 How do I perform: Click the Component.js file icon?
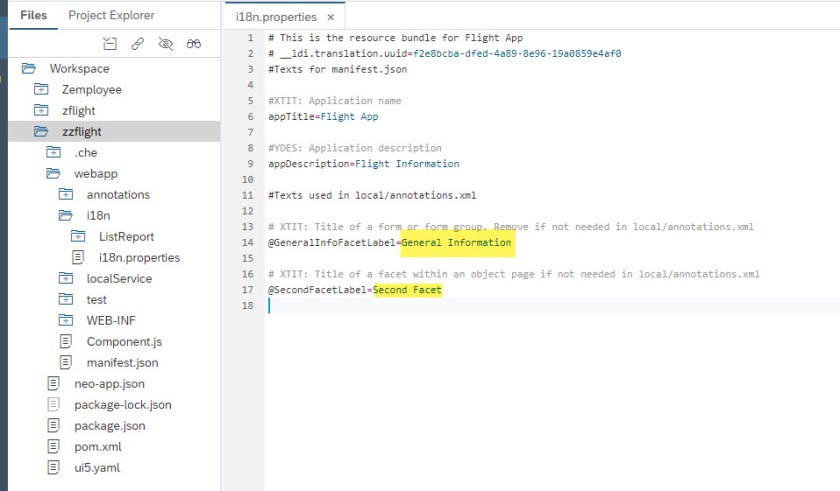point(65,341)
